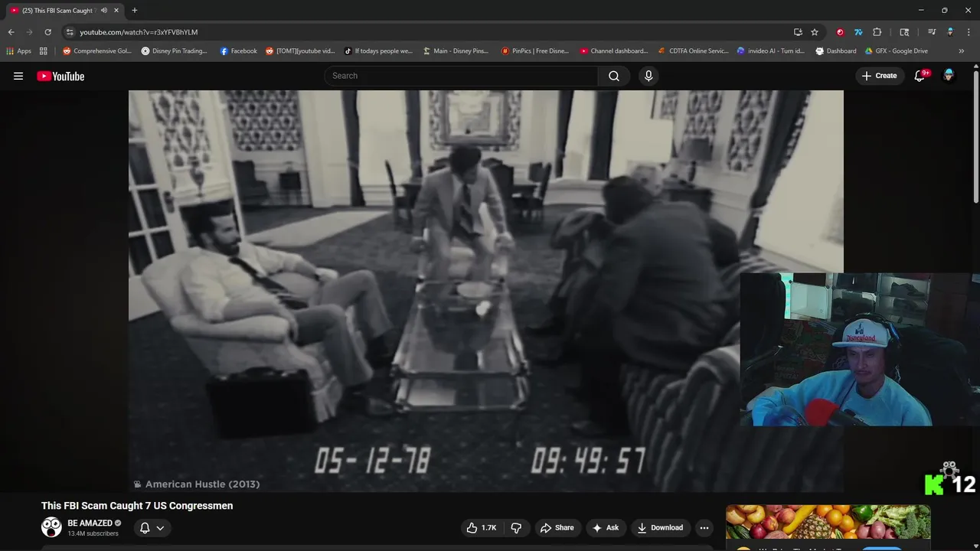Open YouTube notifications bell
Screen dimensions: 980x551
coord(920,76)
